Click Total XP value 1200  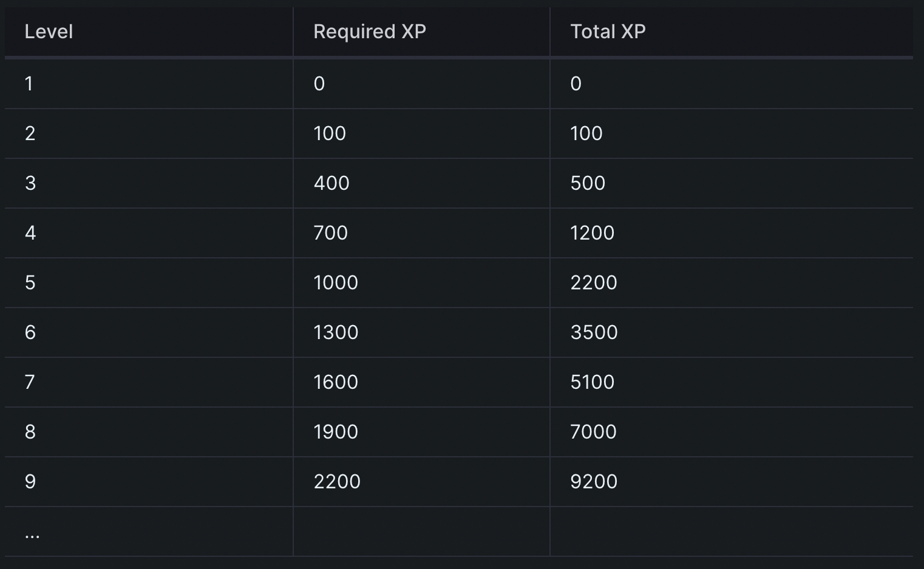pyautogui.click(x=593, y=233)
